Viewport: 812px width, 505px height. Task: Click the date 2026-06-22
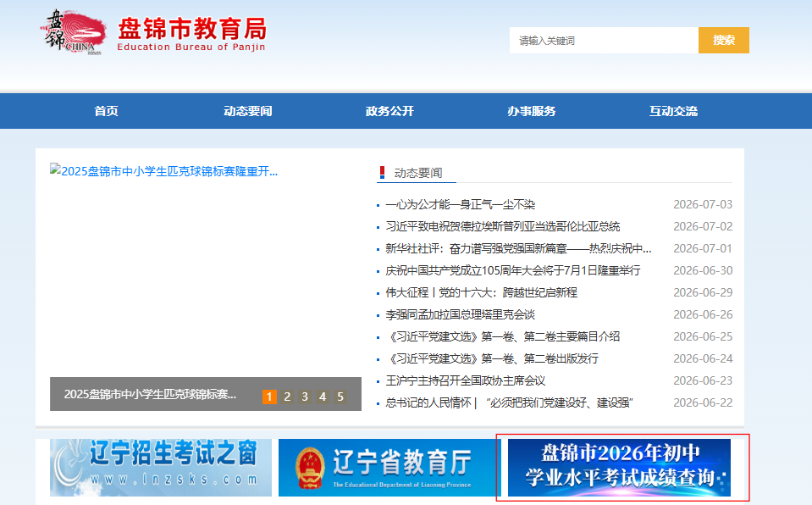coord(703,402)
